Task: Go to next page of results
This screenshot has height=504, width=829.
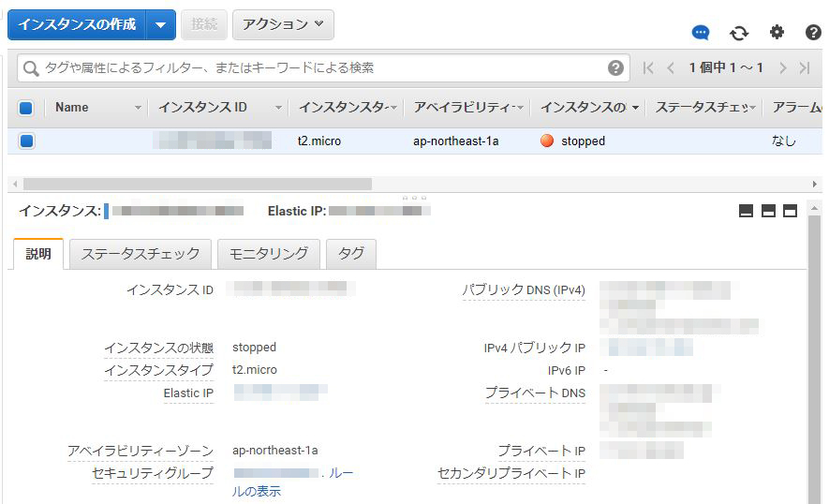Action: (x=782, y=67)
